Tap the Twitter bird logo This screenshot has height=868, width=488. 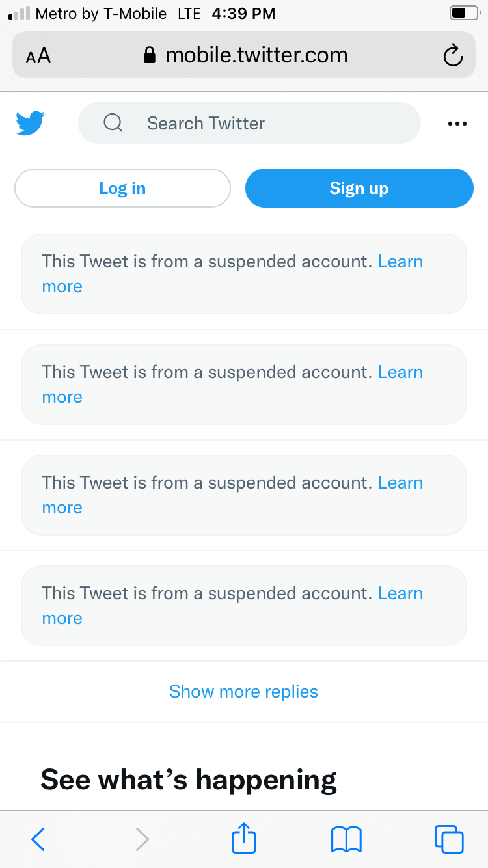point(31,123)
